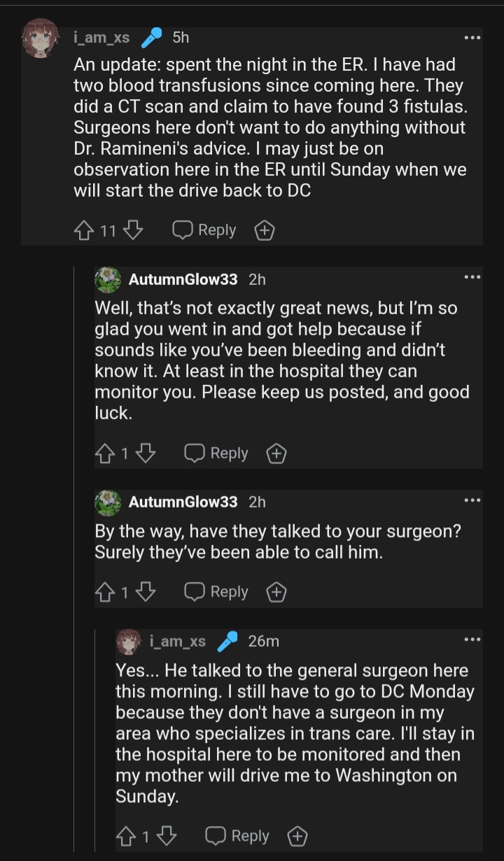Viewport: 504px width, 861px height.
Task: Award AutumnGlow33's 'Please keep us posted' comment
Action: (276, 454)
